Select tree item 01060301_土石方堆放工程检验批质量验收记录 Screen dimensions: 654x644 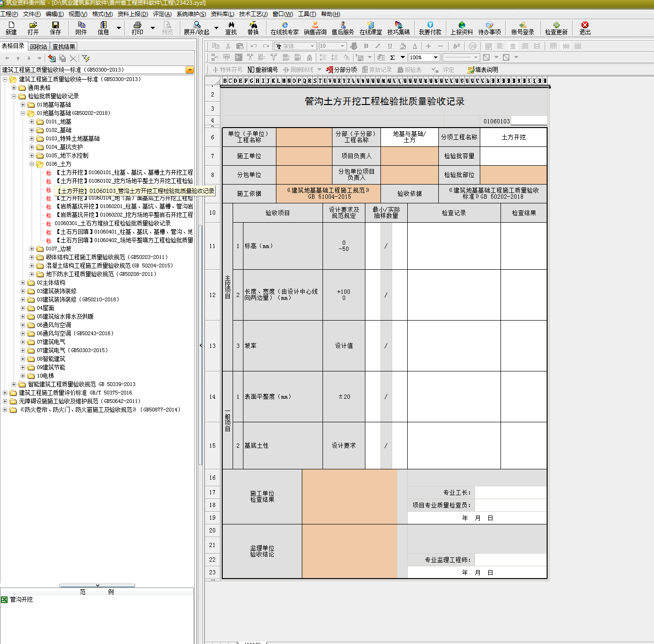coord(113,223)
